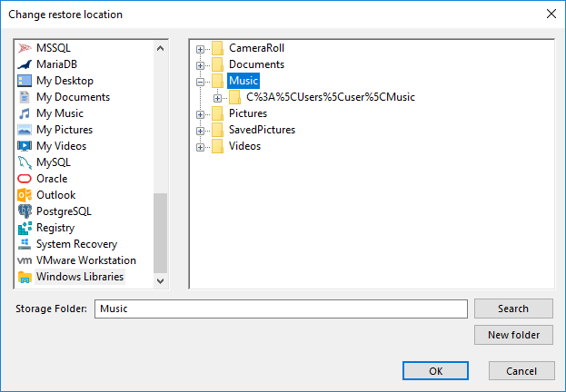566x392 pixels.
Task: Collapse the Music tree node
Action: click(x=201, y=82)
